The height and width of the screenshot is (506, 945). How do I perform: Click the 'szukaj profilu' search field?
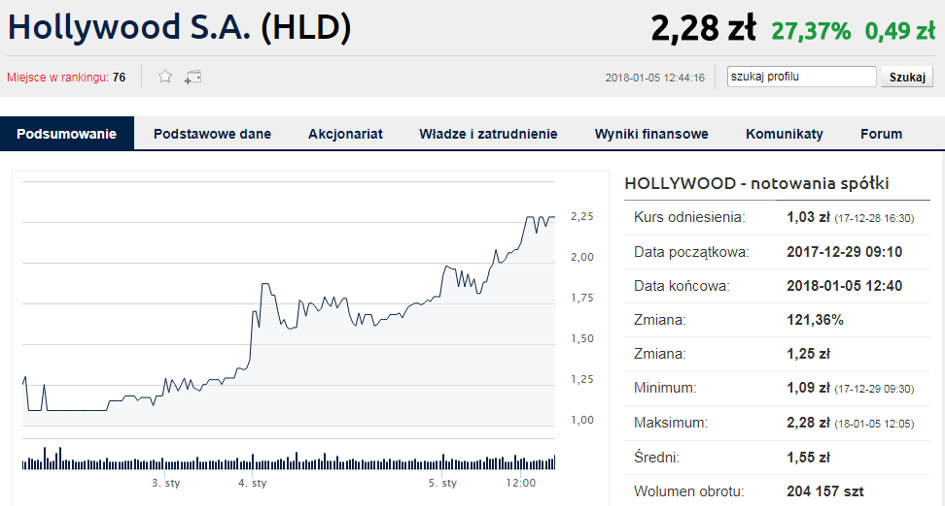(801, 77)
